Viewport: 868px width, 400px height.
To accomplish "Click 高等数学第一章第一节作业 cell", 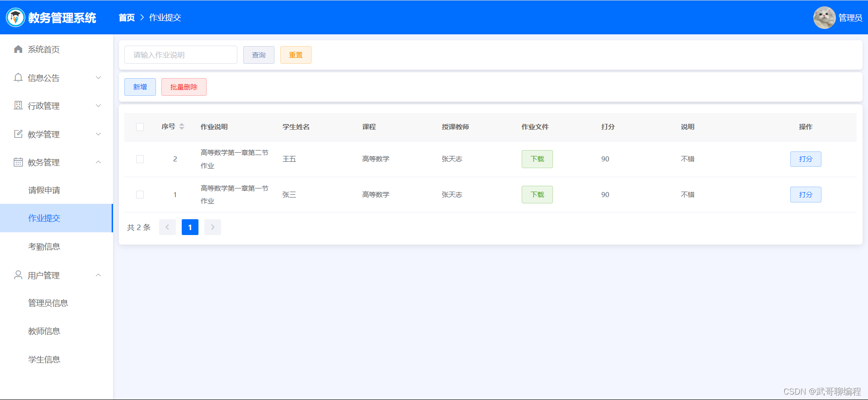I will pyautogui.click(x=235, y=195).
